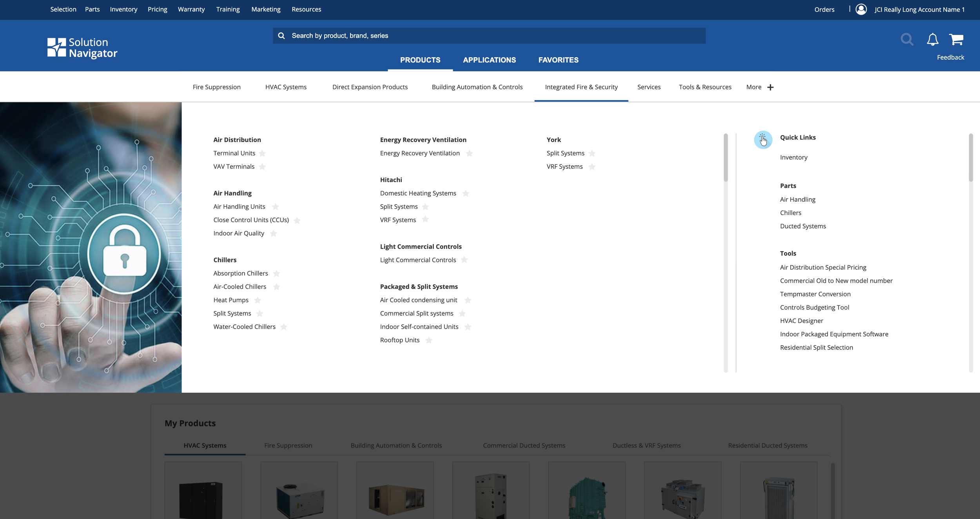980x519 pixels.
Task: Favorite Absorption Chillers via star
Action: pos(277,273)
